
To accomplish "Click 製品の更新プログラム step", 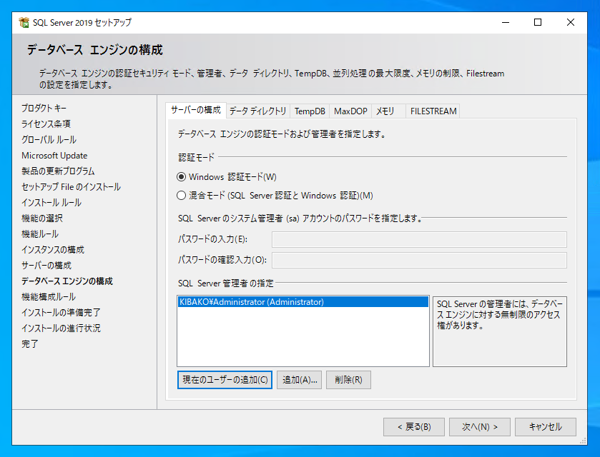I will click(58, 171).
